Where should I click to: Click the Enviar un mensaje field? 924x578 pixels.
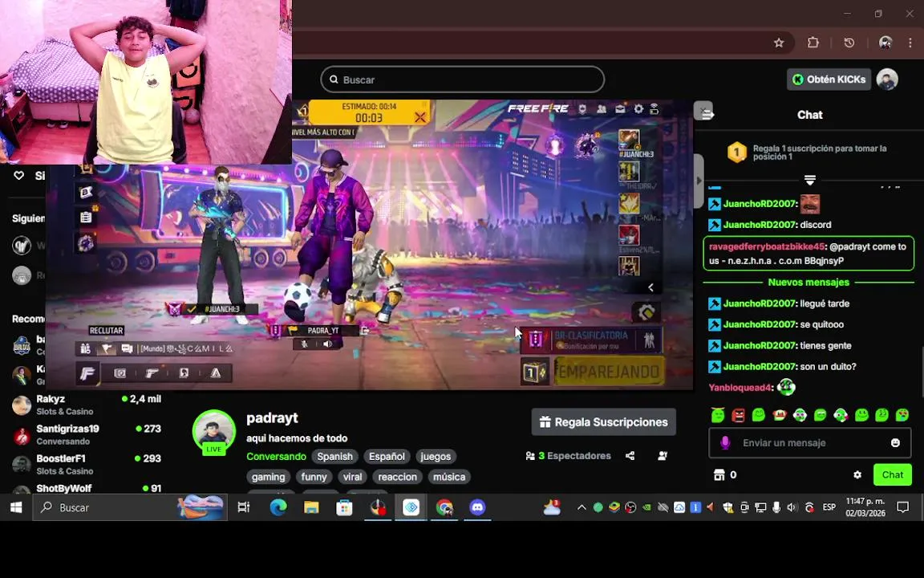(x=809, y=443)
